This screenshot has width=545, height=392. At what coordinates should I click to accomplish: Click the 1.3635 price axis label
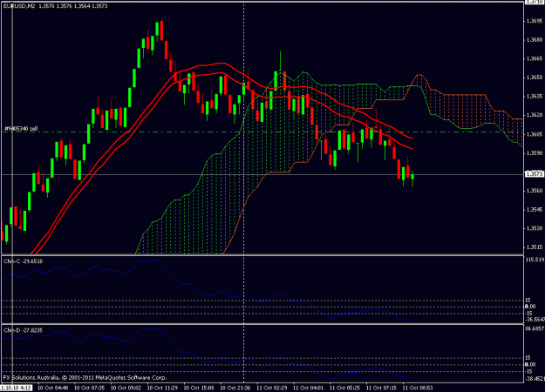point(535,96)
